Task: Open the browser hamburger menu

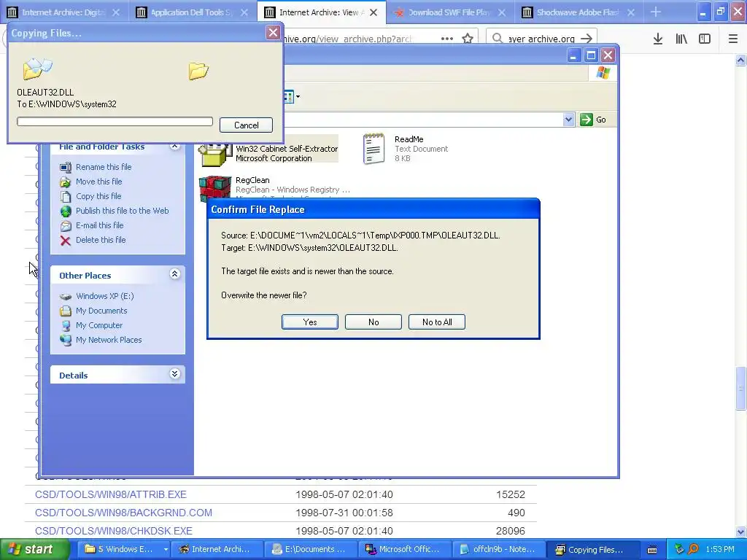Action: pyautogui.click(x=732, y=39)
